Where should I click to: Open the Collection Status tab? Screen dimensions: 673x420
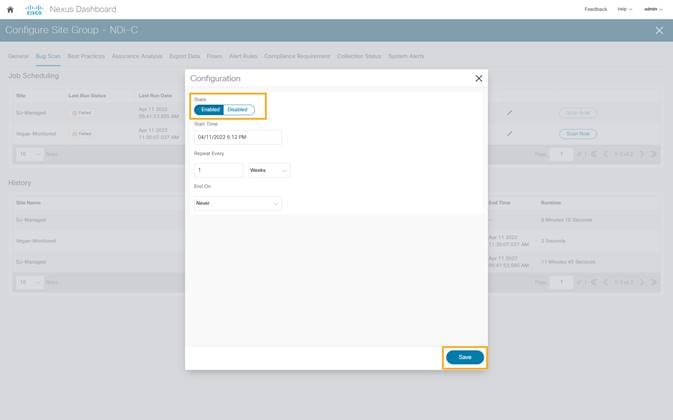[359, 56]
